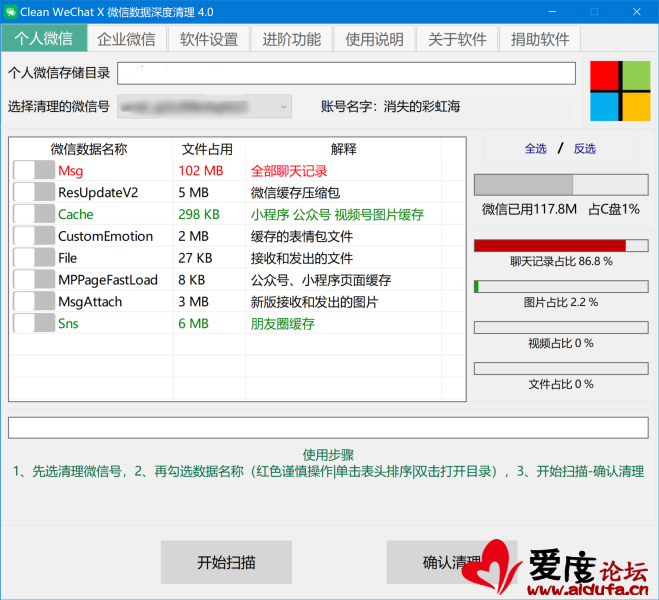This screenshot has width=659, height=600.
Task: Click the 298 KB size cell
Action: pos(199,214)
